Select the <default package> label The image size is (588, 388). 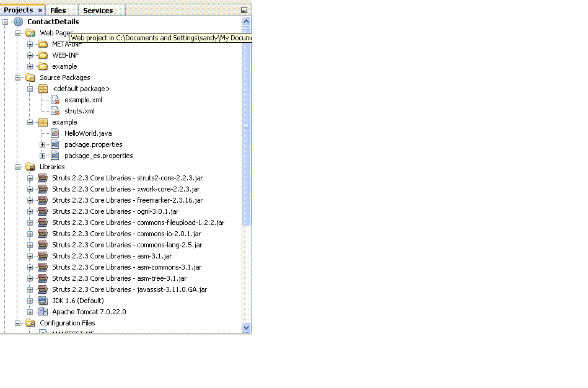point(81,89)
